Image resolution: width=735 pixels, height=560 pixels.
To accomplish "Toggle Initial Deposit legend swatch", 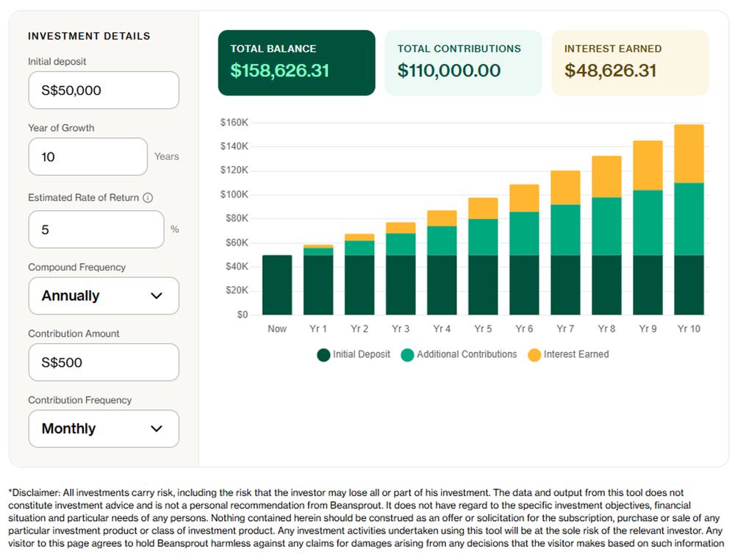I will click(323, 355).
